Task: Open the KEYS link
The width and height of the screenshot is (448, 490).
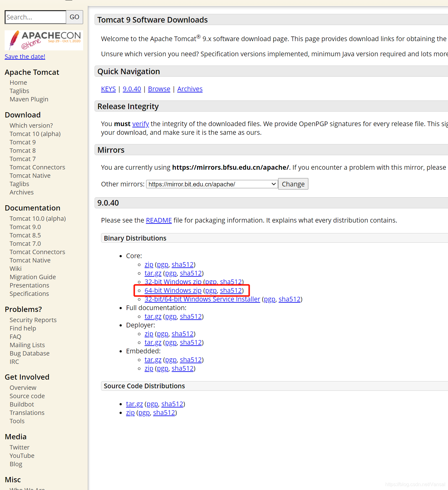Action: point(108,89)
